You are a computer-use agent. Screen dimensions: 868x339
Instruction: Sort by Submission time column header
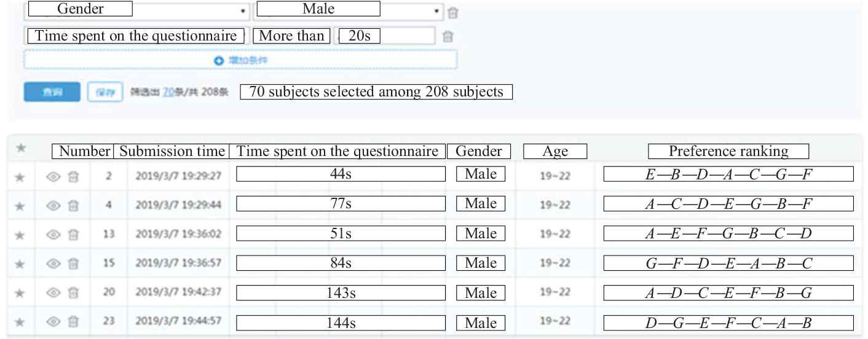[172, 151]
